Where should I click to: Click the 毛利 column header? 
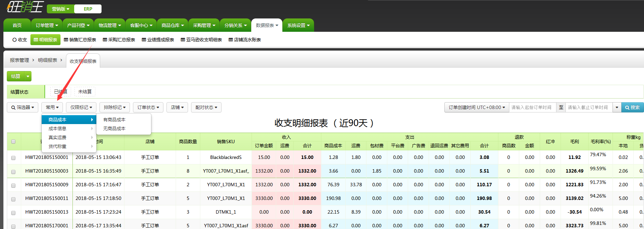tap(575, 142)
